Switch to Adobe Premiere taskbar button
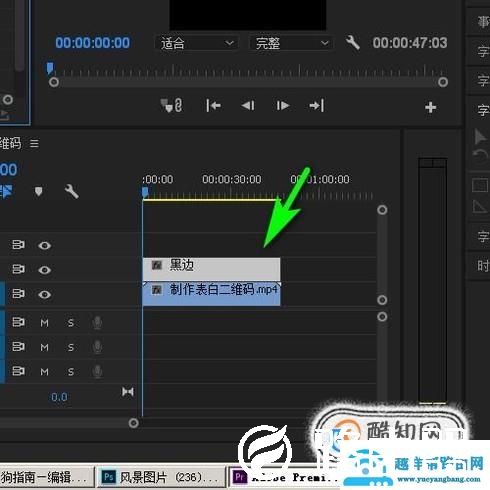 pyautogui.click(x=285, y=477)
